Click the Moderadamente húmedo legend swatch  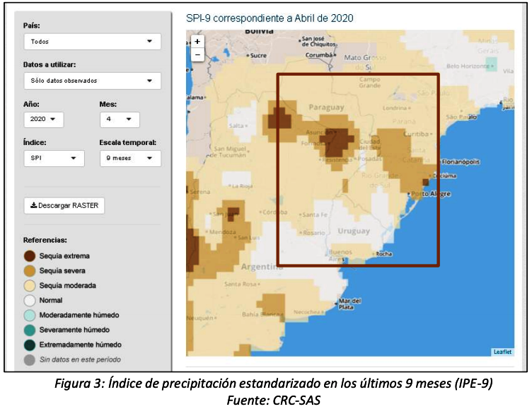coord(30,315)
